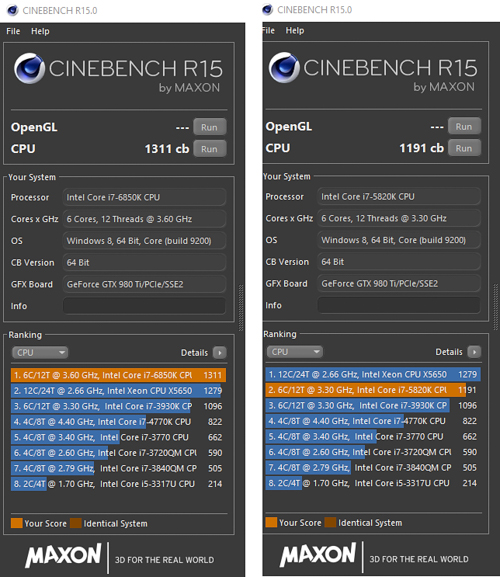
Task: Select i7-3720QM ranking row in right window
Action: pyautogui.click(x=373, y=452)
